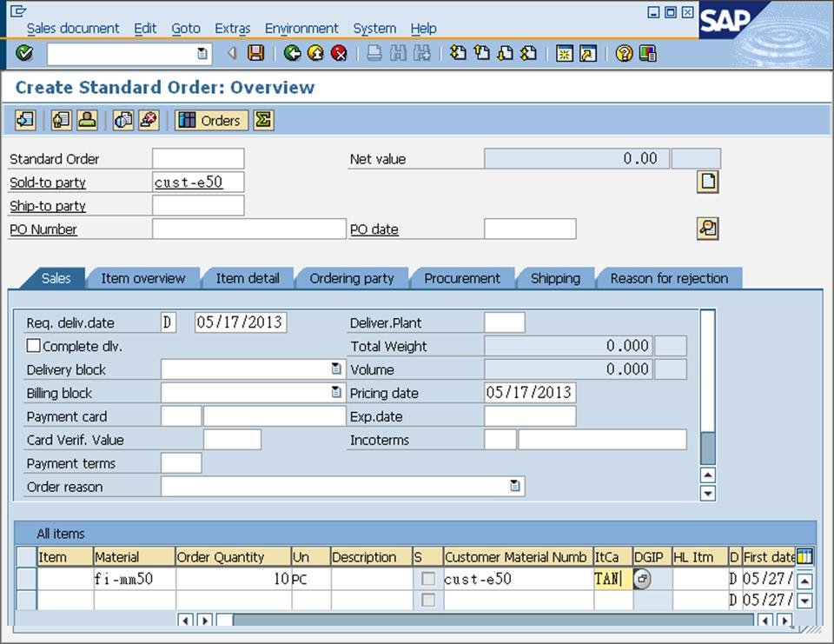Viewport: 834px width, 644px height.
Task: Click the Find Next binoculars icon
Action: pos(422,53)
